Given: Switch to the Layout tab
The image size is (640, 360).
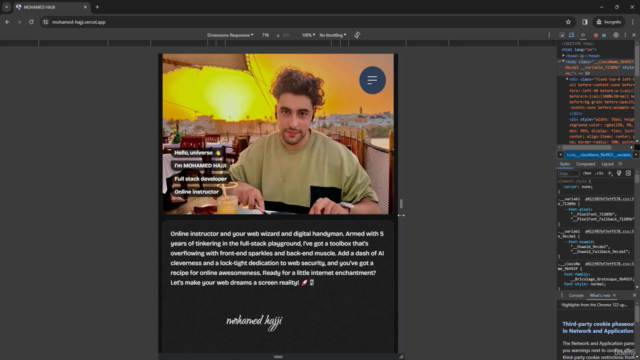Looking at the screenshot, I should pos(607,164).
